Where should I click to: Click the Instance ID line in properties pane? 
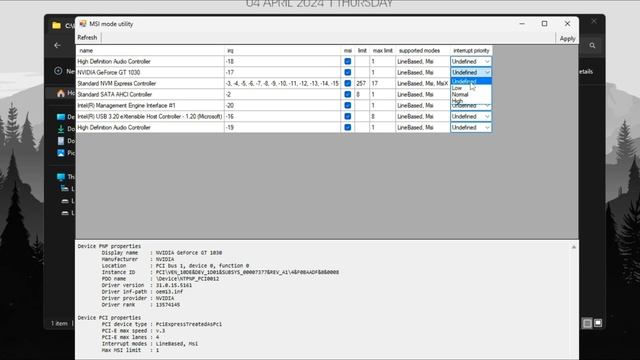click(x=220, y=272)
